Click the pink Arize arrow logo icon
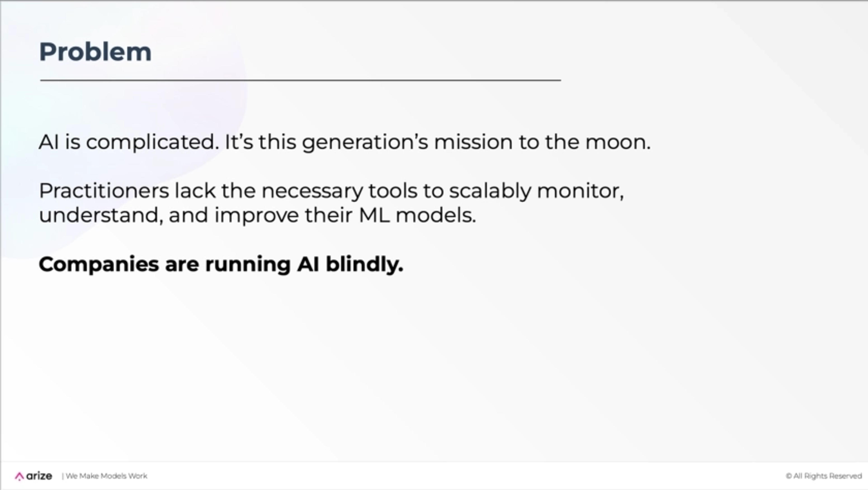The width and height of the screenshot is (868, 490). pyautogui.click(x=19, y=476)
